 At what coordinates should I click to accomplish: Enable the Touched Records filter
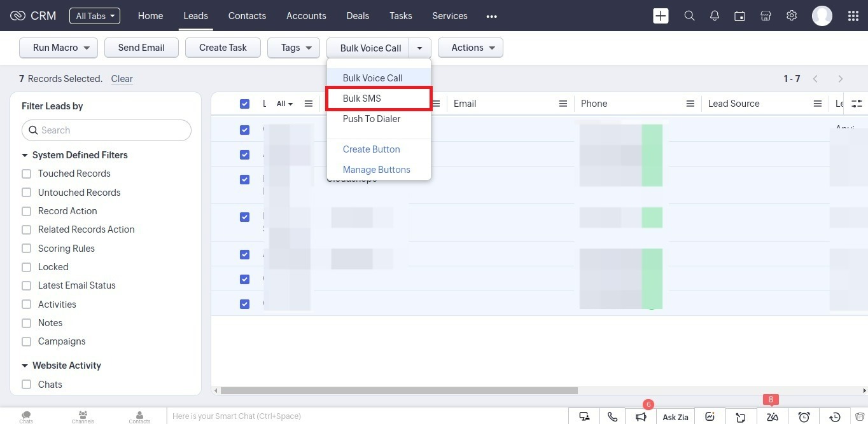(26, 174)
